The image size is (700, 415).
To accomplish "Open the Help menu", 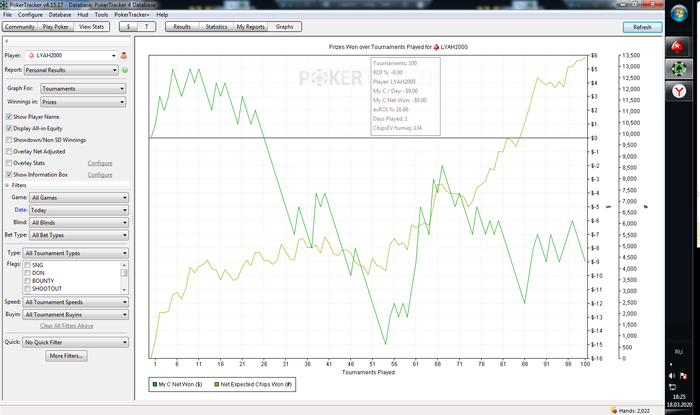I will 162,15.
